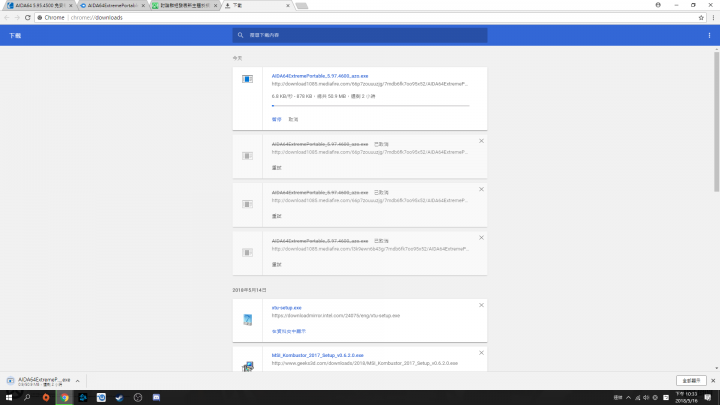
Task: Click the browser back arrow
Action: point(7,17)
